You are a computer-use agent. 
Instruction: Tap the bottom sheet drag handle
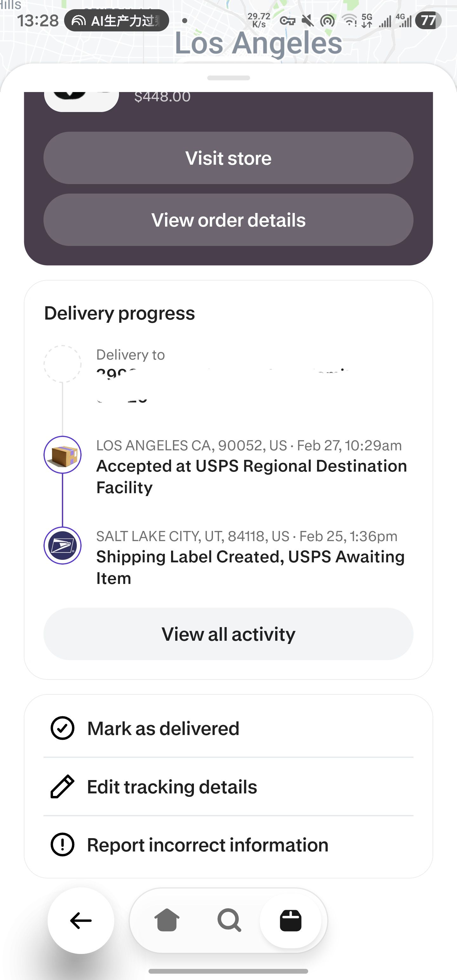(228, 78)
